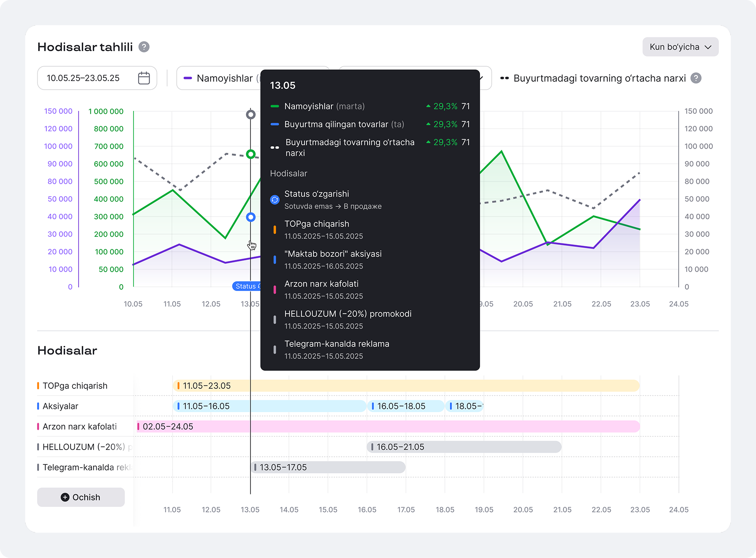Open the calendar icon in date field
Screen dimensions: 756x558
(144, 78)
